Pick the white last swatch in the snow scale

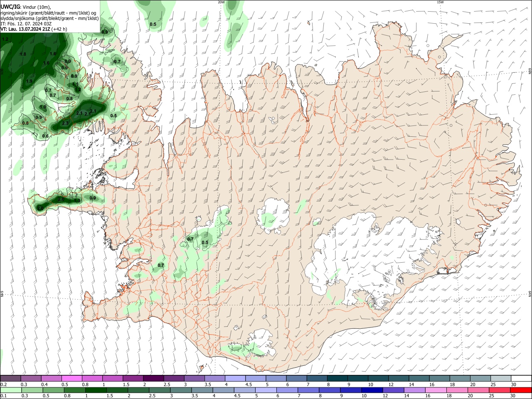521,379
